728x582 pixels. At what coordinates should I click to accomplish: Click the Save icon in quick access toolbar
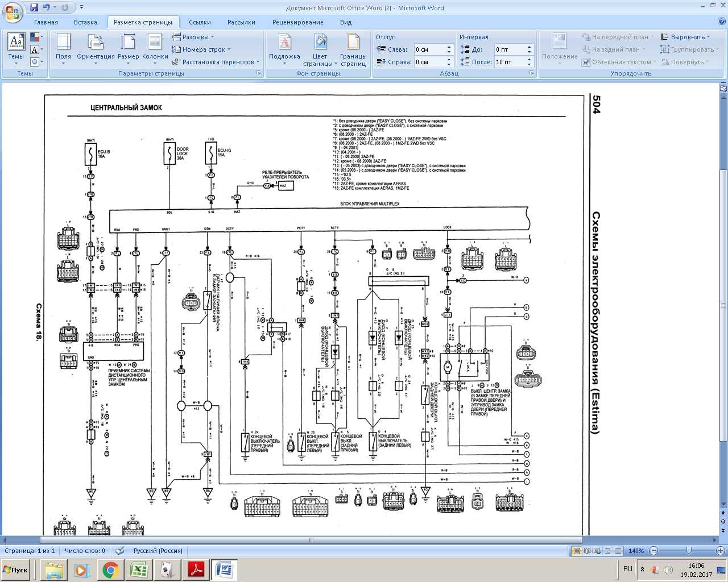point(34,7)
